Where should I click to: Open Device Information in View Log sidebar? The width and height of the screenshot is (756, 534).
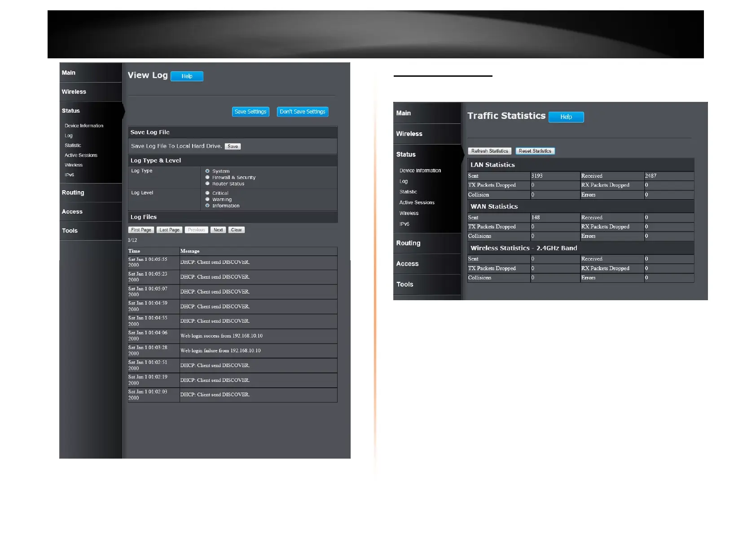(x=84, y=126)
